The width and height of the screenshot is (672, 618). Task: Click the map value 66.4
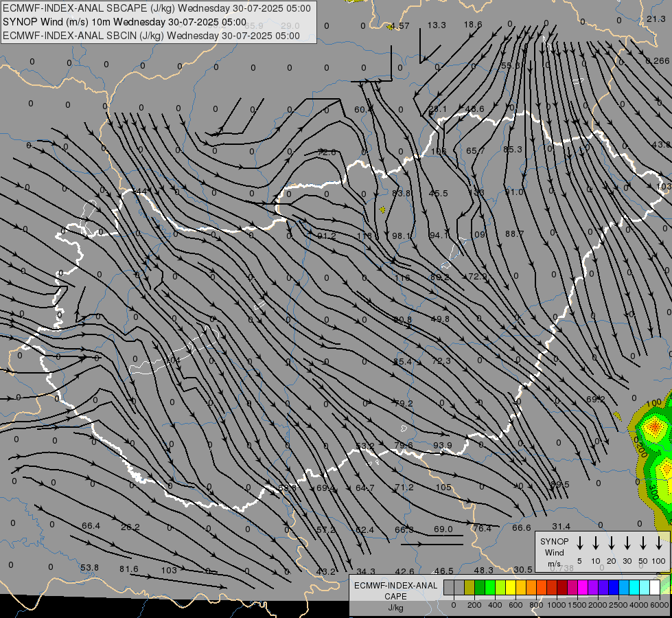pos(91,526)
